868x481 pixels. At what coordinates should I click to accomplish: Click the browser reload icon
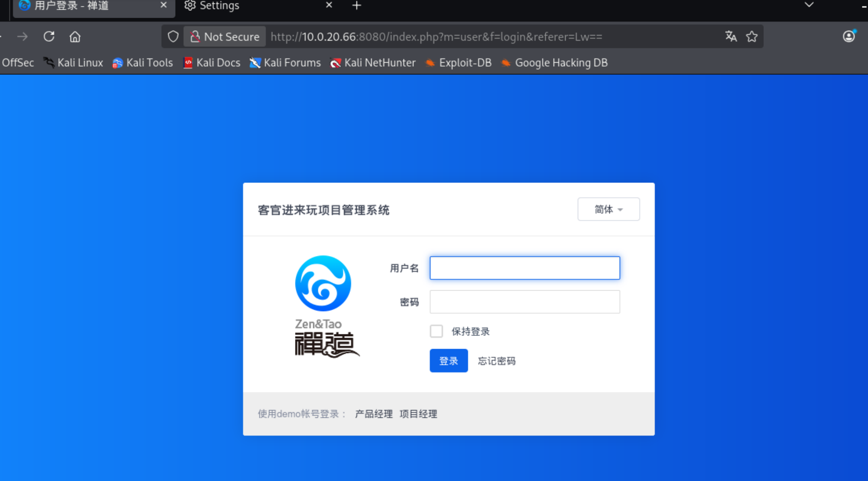[49, 37]
